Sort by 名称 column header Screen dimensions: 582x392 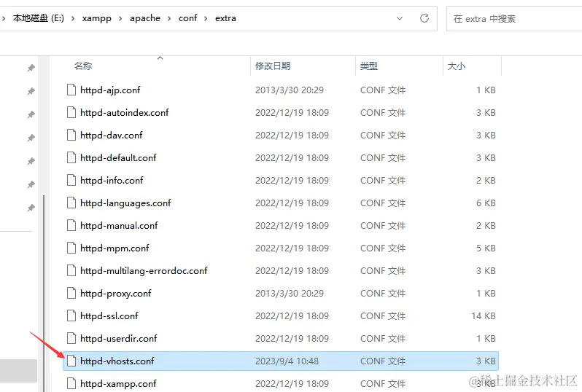[82, 66]
